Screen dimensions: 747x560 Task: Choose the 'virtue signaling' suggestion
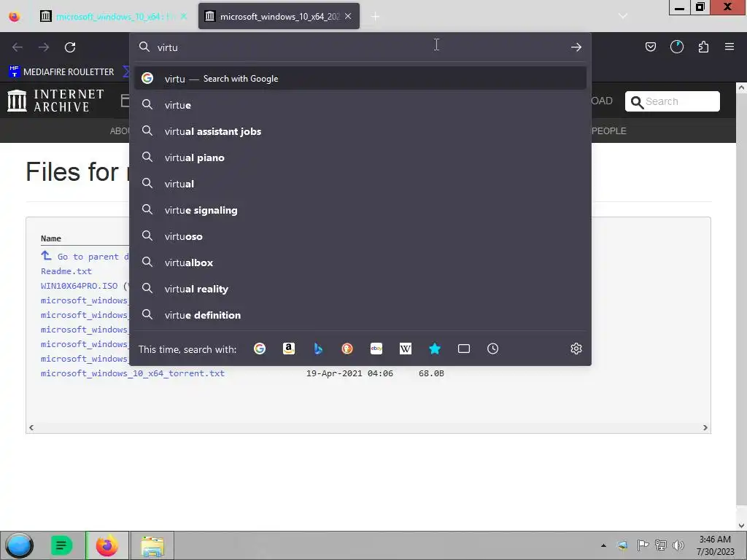[360, 210]
